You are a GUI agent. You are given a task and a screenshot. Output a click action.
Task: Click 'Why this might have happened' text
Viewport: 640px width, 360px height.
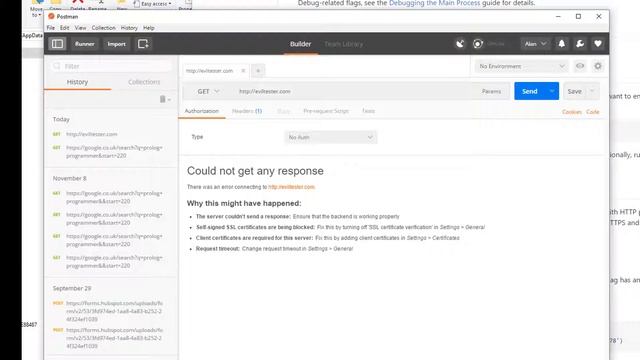(x=244, y=203)
